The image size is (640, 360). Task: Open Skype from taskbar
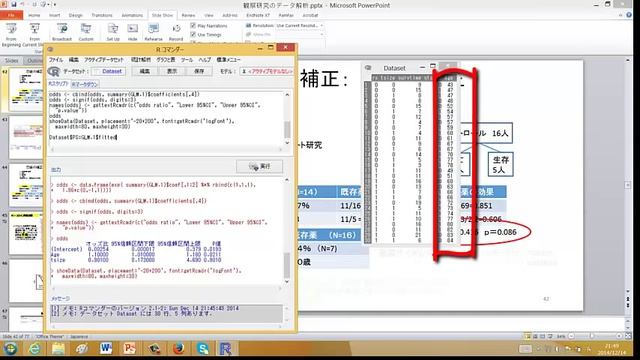pos(202,349)
